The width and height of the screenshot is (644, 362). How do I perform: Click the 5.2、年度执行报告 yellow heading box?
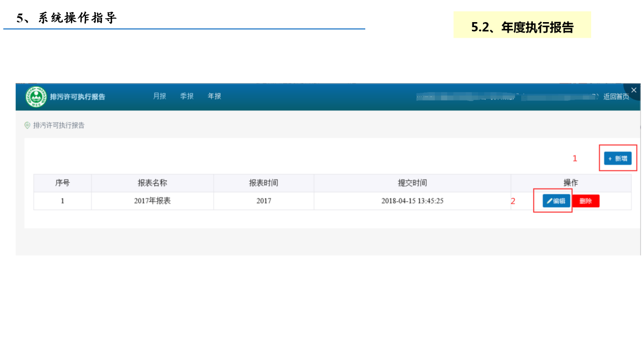point(522,27)
